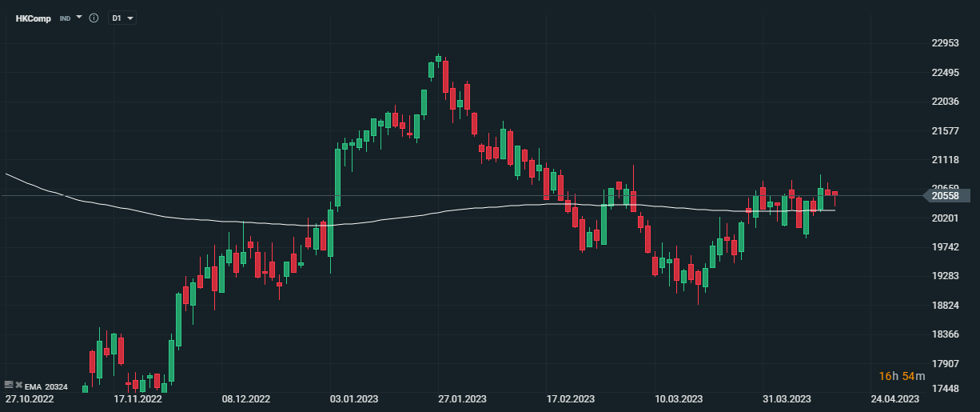This screenshot has width=980, height=412.
Task: Open the D1 timeframe dropdown
Action: tap(122, 18)
